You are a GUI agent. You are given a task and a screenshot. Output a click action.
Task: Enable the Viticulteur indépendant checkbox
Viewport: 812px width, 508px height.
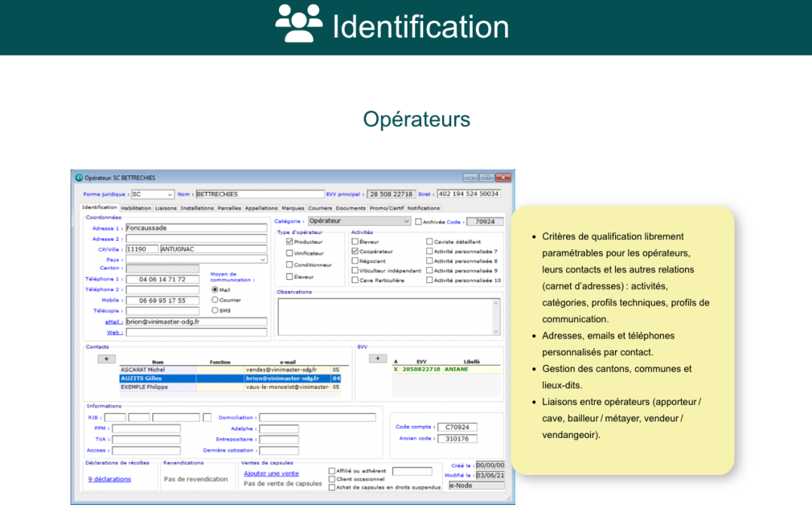click(x=355, y=270)
